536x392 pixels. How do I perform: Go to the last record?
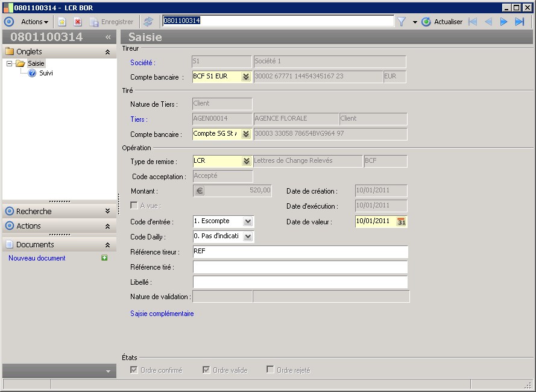coord(520,22)
